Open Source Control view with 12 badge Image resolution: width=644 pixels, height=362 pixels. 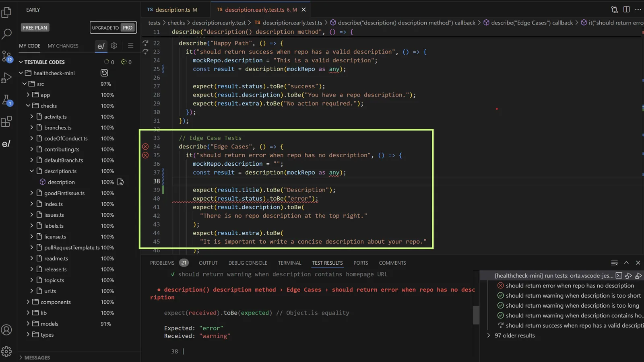pyautogui.click(x=6, y=56)
